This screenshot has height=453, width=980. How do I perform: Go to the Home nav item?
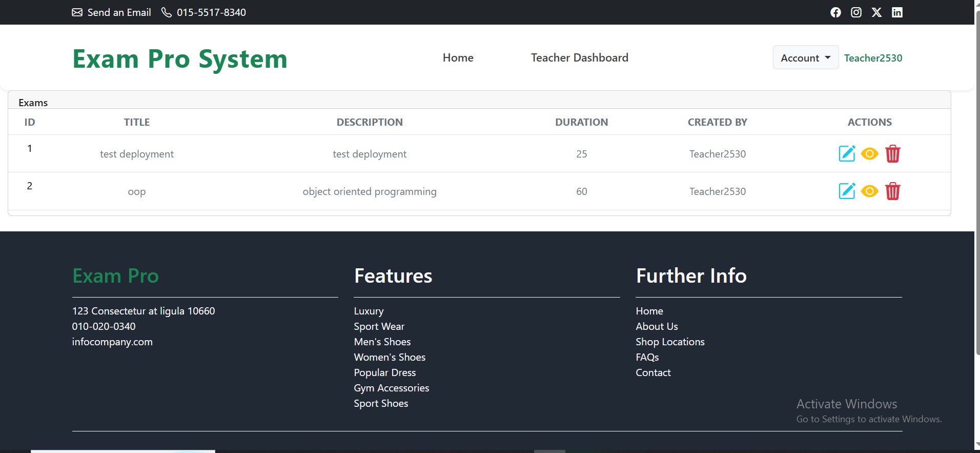458,57
